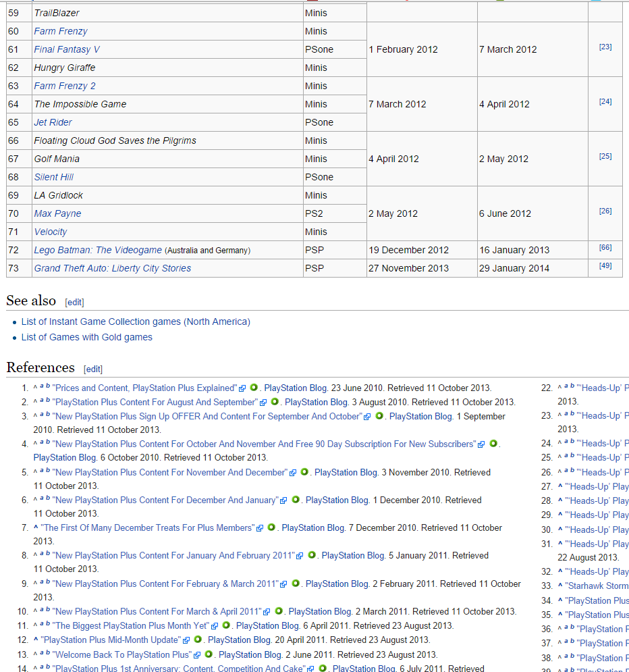The width and height of the screenshot is (629, 672).
Task: Click external-link icon after "Prices and Content, PlayStation Plus Explained"
Action: (x=242, y=388)
